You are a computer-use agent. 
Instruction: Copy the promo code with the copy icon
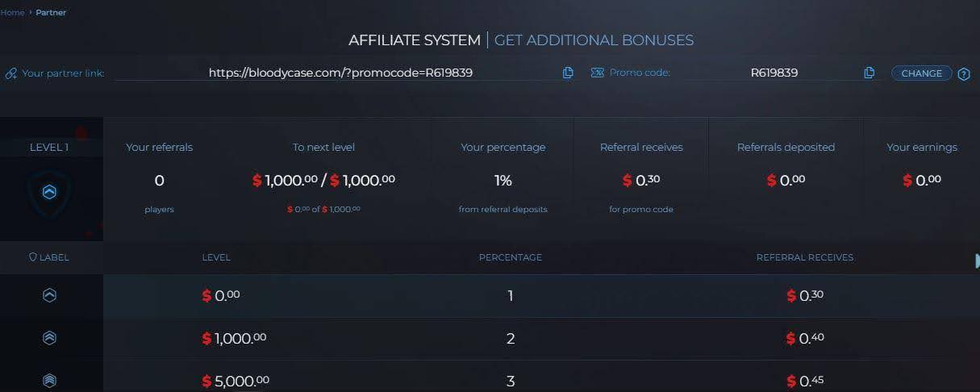tap(869, 73)
